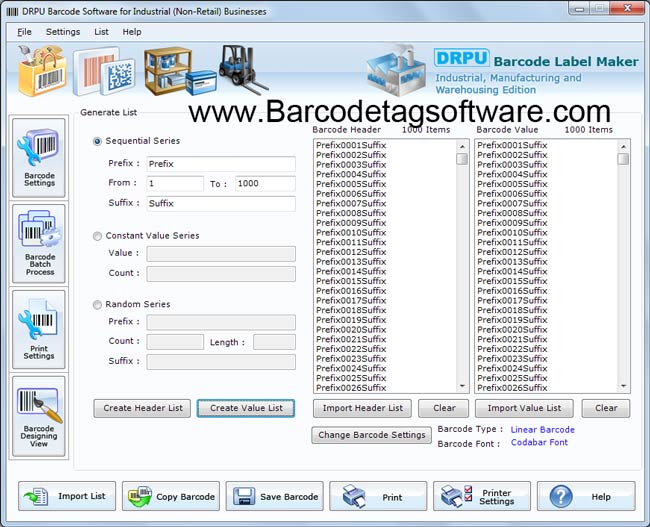Click the Sequential Series Prefix field

[221, 164]
